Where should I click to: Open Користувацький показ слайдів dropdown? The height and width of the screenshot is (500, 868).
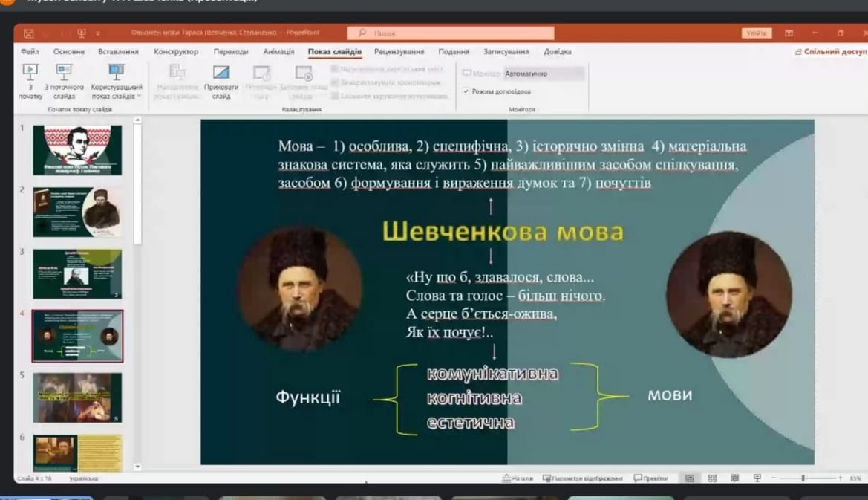click(x=117, y=81)
